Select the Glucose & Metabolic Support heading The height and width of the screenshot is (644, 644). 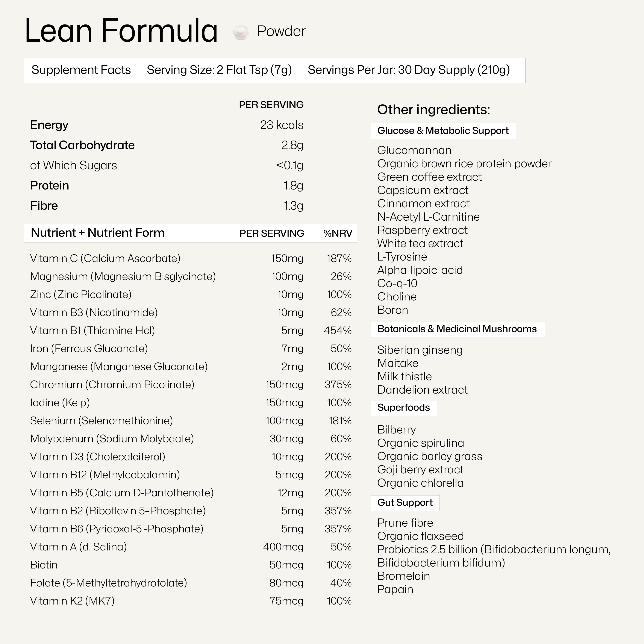[x=443, y=131]
